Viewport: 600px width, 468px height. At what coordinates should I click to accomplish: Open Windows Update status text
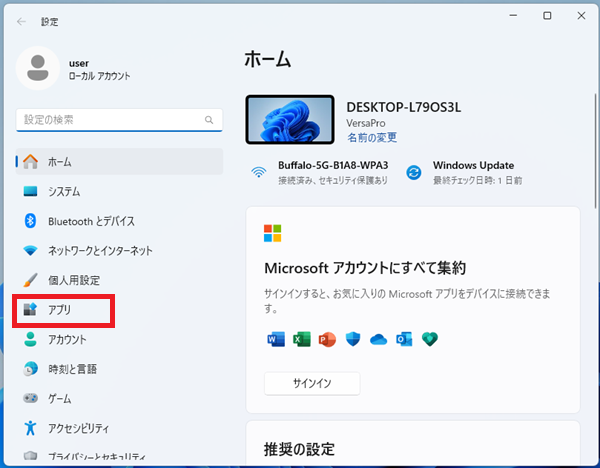[x=477, y=172]
